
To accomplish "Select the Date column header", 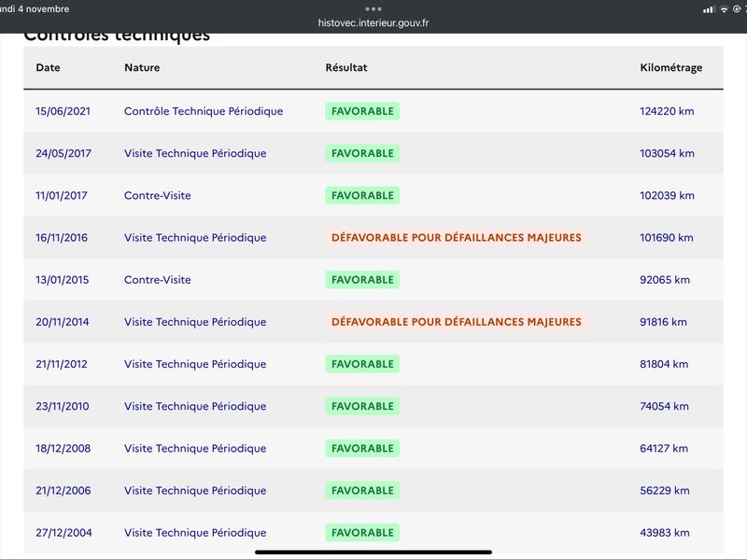I will coord(49,67).
